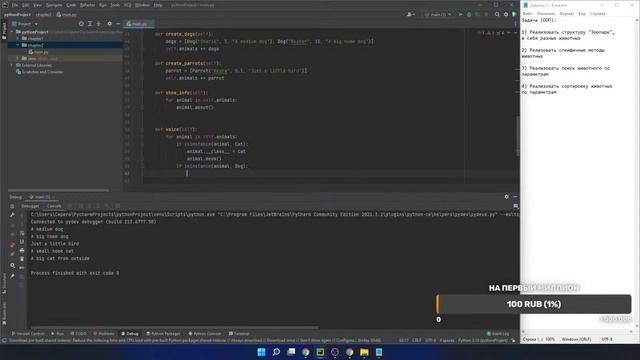Select Scratches and Consoles in project tree

point(40,72)
